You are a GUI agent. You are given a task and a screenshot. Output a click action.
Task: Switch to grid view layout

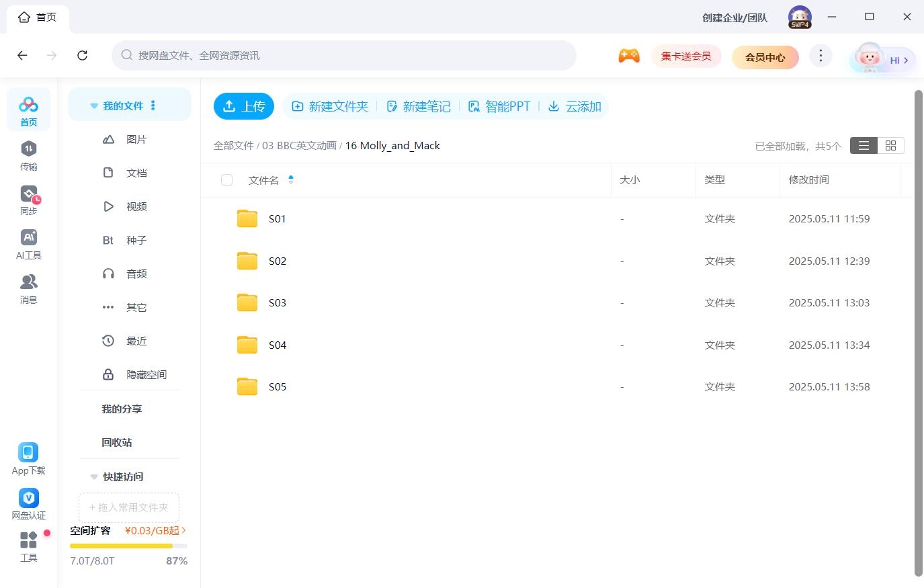tap(890, 145)
